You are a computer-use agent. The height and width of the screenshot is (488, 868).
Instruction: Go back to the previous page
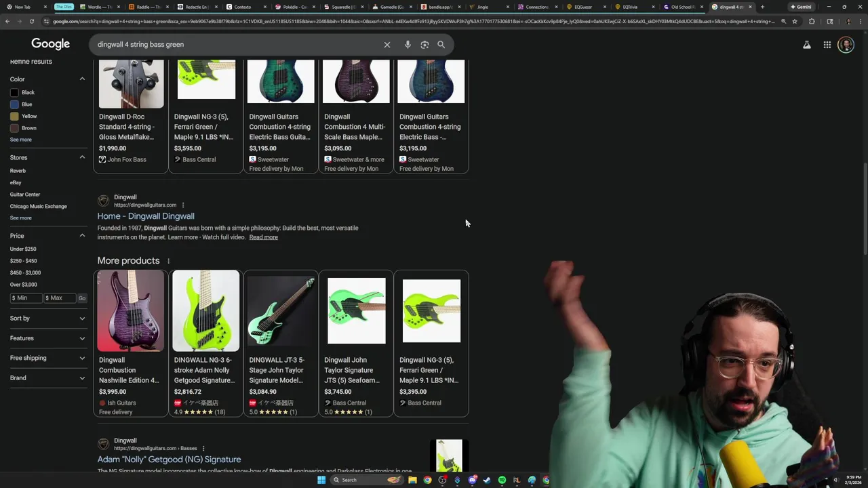[x=7, y=21]
